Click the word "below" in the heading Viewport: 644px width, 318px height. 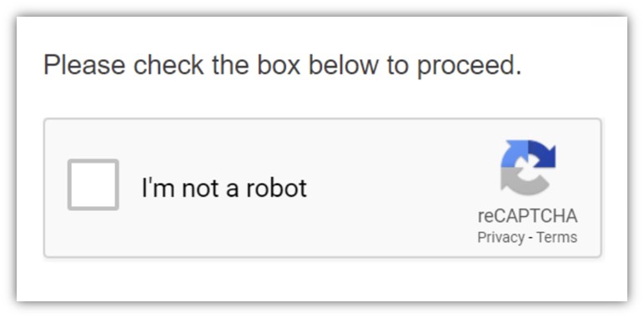tap(343, 65)
